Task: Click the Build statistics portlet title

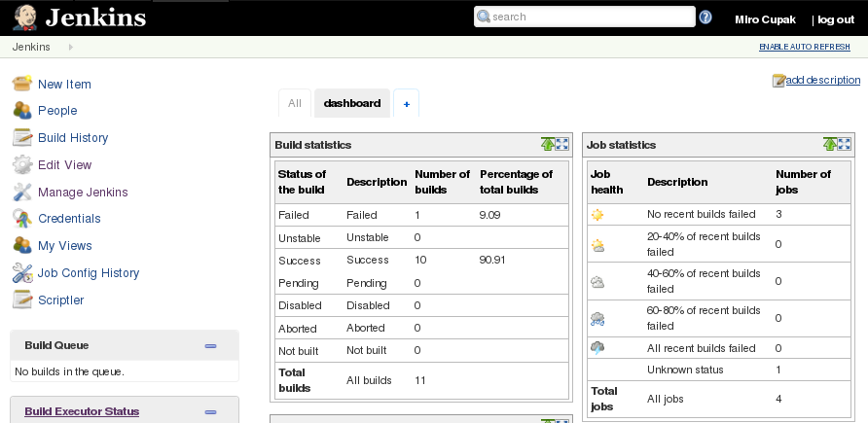Action: tap(313, 145)
